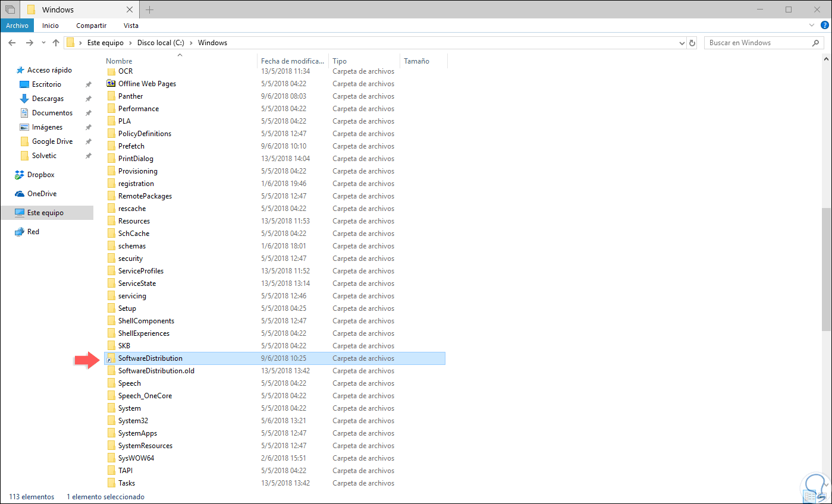Screen dimensions: 832x504
Task: Click the vertical scrollbar up arrow
Action: click(827, 60)
